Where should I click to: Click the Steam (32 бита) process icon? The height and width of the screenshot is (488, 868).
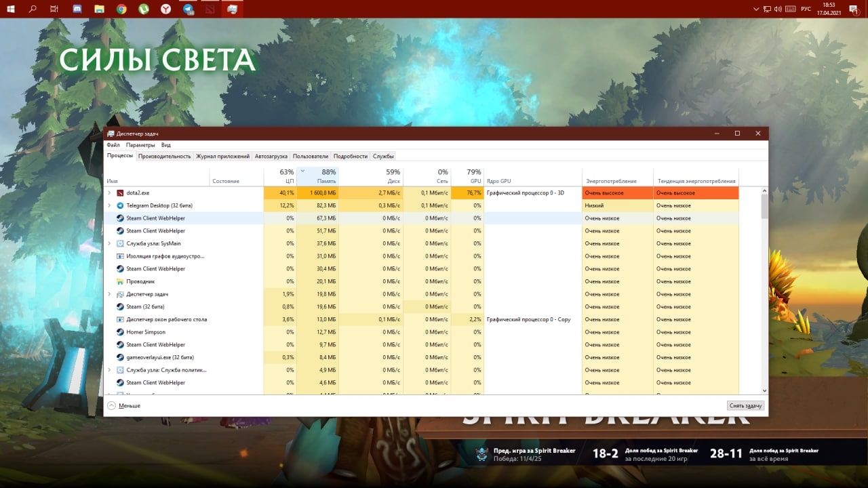120,307
